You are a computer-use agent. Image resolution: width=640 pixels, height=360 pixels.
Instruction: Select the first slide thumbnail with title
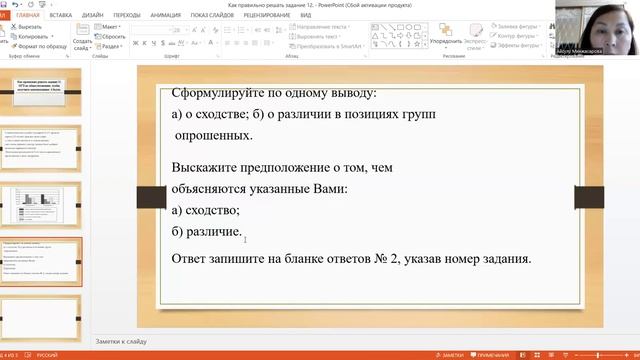tap(40, 92)
